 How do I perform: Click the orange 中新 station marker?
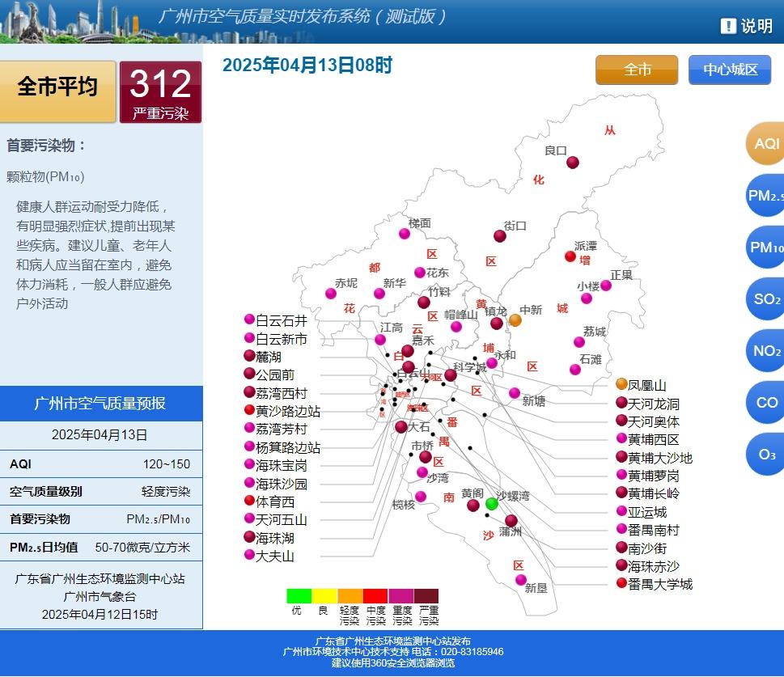click(x=515, y=320)
